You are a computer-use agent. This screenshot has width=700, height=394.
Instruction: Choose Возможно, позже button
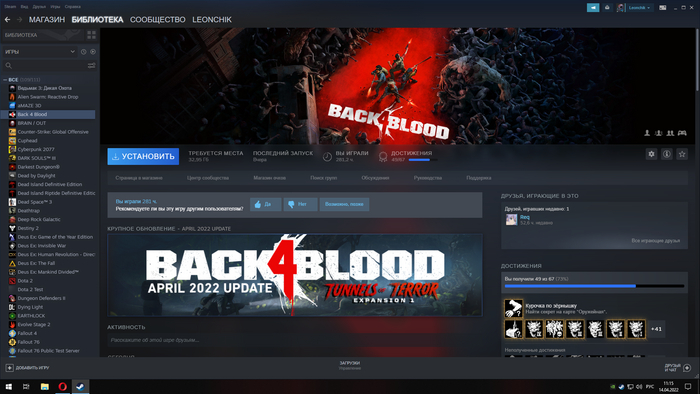coord(344,204)
